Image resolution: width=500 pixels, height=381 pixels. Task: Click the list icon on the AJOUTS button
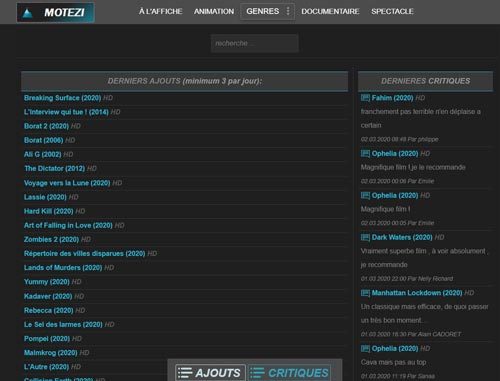[x=185, y=373]
